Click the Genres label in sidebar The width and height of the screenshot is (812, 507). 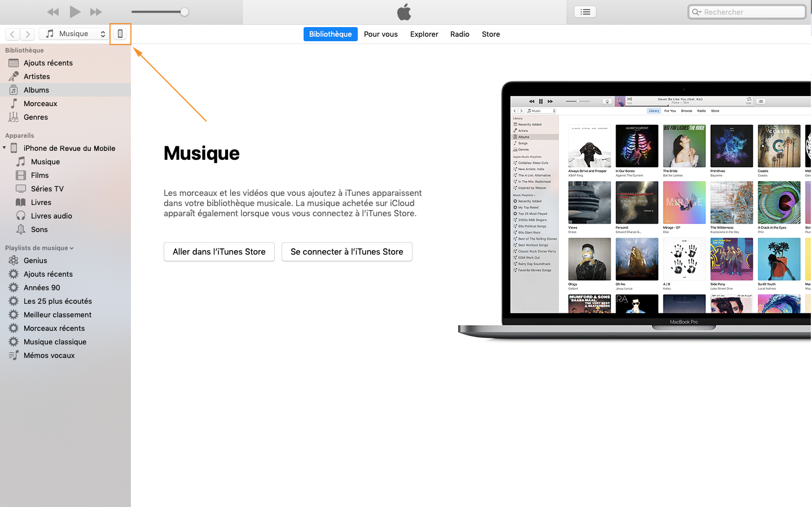[36, 117]
